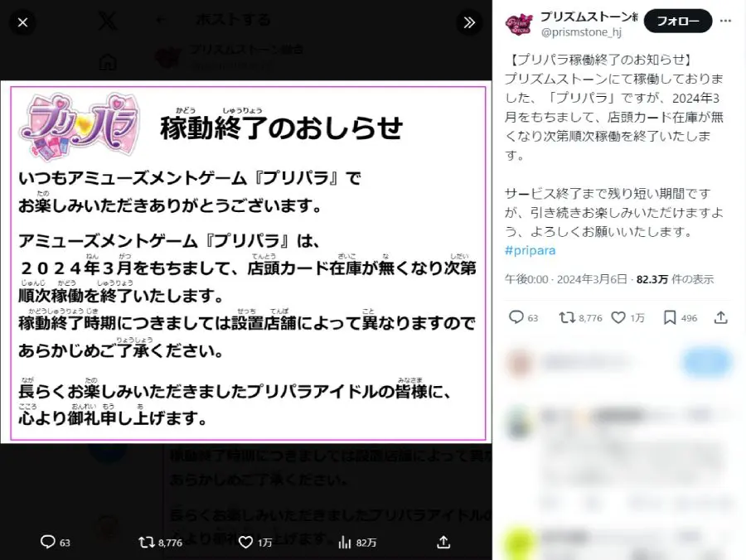The image size is (746, 560).
Task: Open the @prismstone_hj handle link
Action: click(581, 32)
